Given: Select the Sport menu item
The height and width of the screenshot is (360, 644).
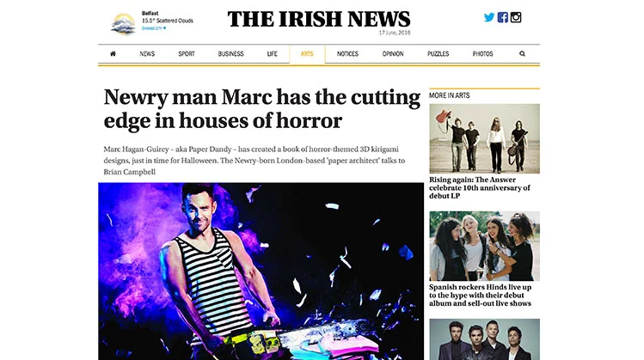Looking at the screenshot, I should (187, 54).
